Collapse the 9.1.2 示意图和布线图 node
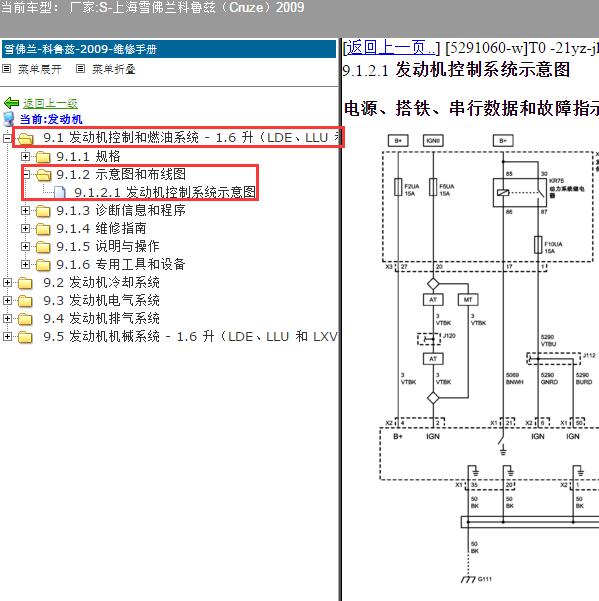The width and height of the screenshot is (599, 601). 26,174
